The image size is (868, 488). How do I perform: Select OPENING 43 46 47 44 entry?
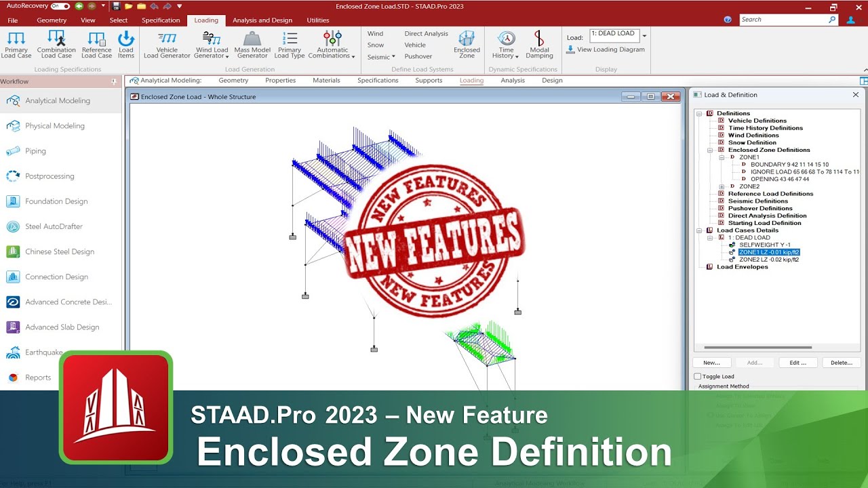click(780, 180)
